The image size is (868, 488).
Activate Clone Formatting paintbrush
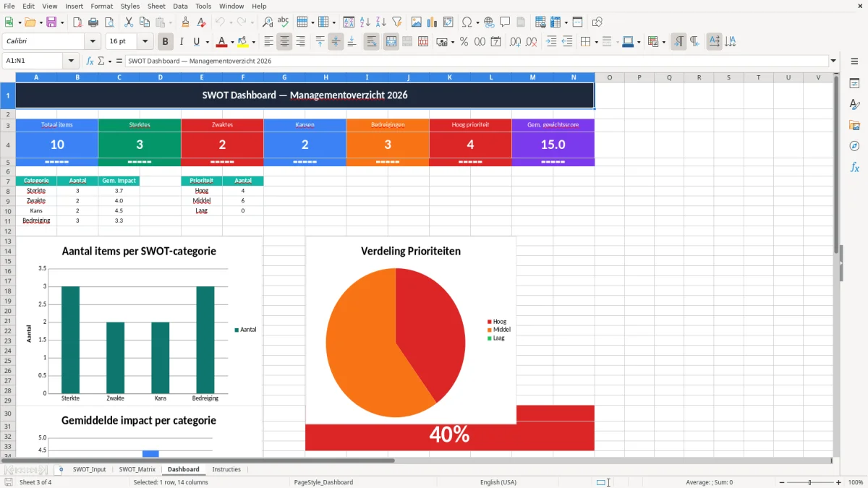(x=185, y=22)
